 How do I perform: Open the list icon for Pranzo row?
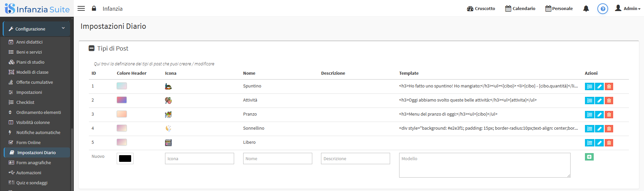point(589,115)
